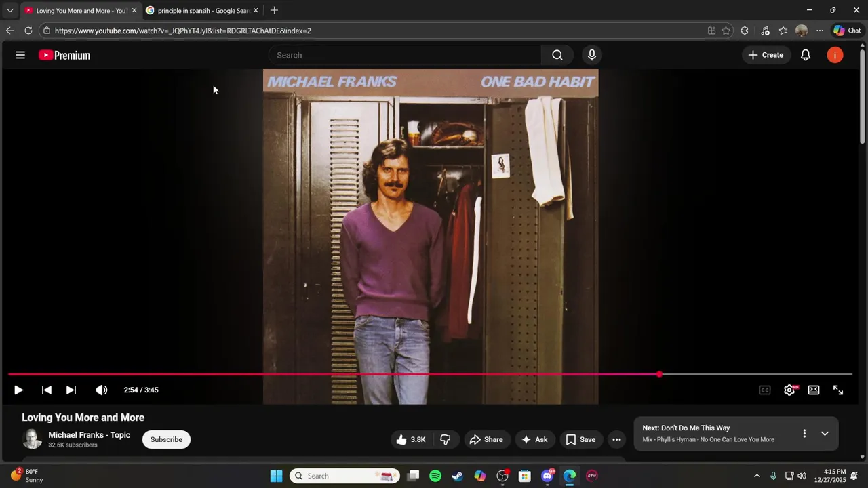This screenshot has width=868, height=488.
Task: Open Steam from the taskbar
Action: coord(458,476)
